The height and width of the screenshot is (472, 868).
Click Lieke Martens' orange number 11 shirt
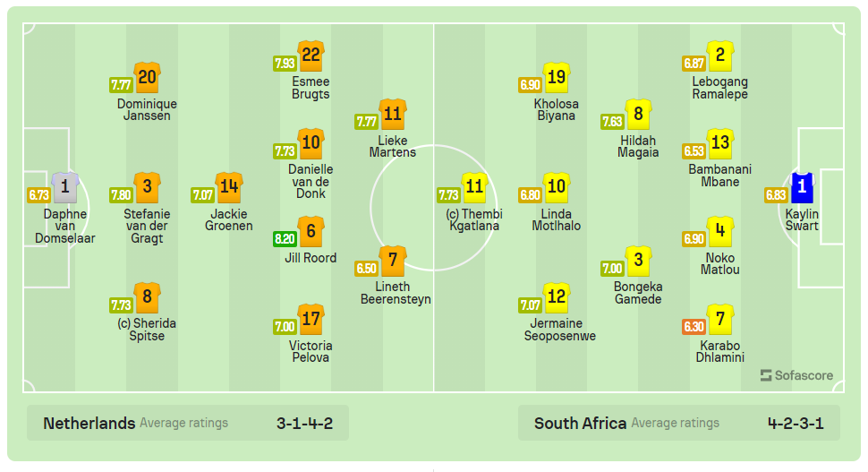pyautogui.click(x=392, y=115)
